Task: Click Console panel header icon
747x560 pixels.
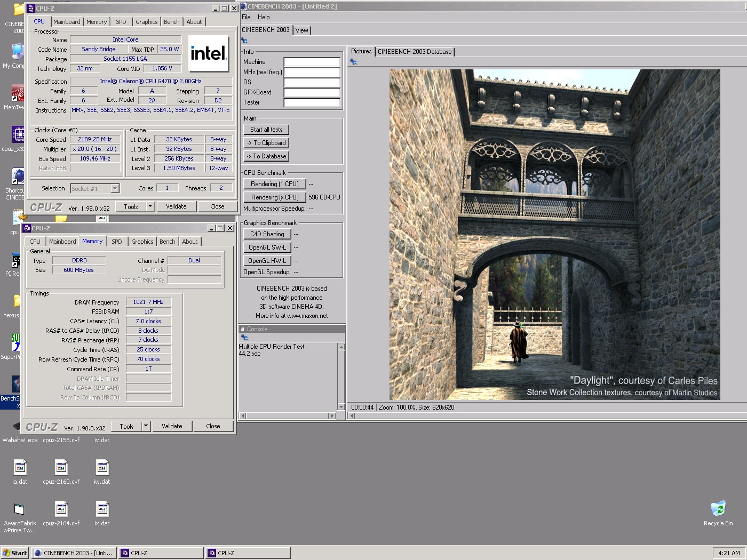Action: pyautogui.click(x=242, y=329)
